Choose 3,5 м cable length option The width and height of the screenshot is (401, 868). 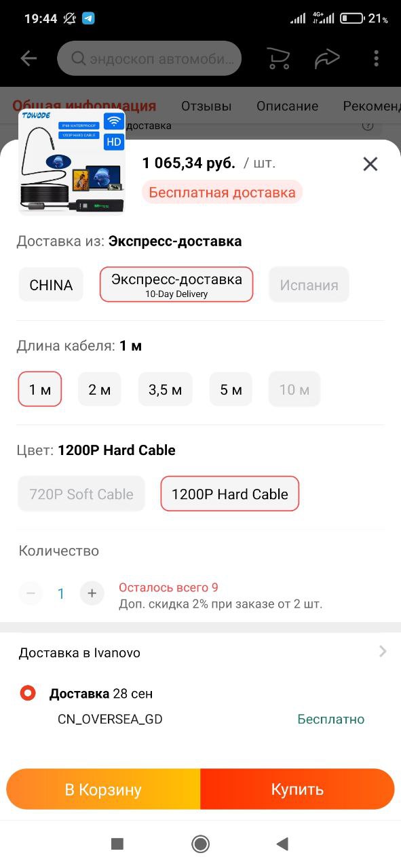coord(166,390)
